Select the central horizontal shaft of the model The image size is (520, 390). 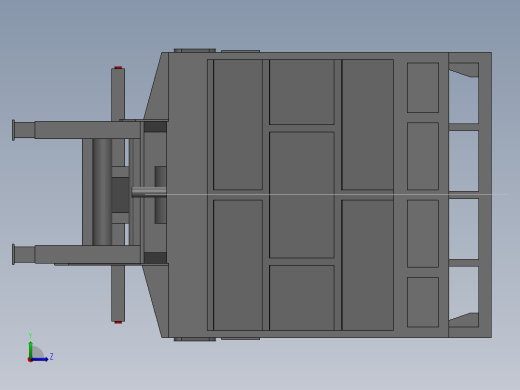coord(149,191)
